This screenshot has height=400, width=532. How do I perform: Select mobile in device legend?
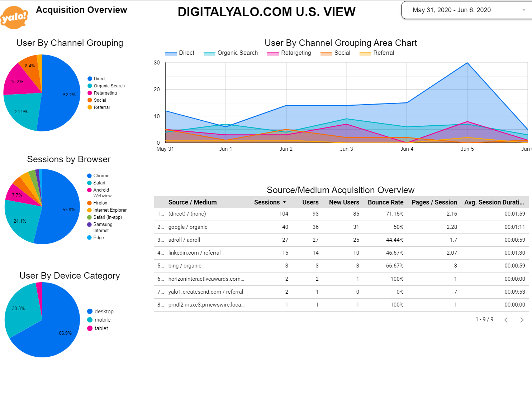pos(99,320)
